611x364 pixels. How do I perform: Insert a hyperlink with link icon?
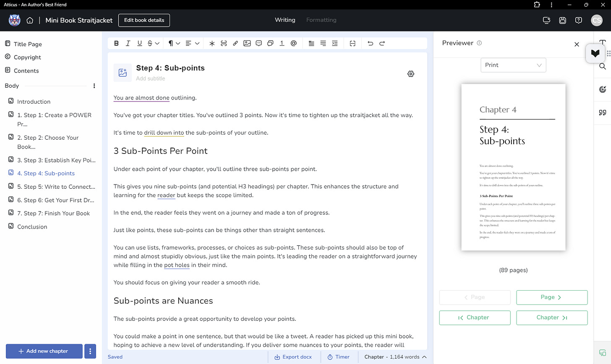click(x=235, y=43)
